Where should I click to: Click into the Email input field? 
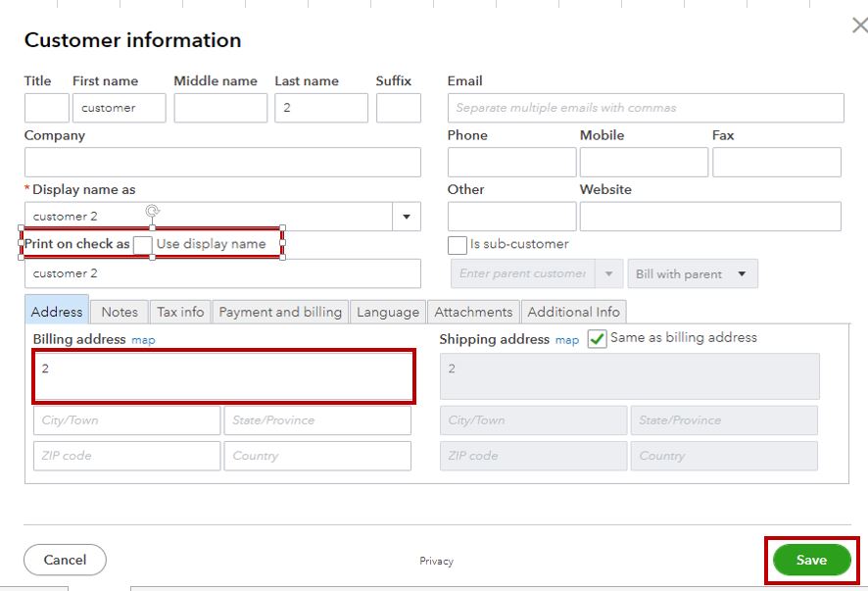646,108
